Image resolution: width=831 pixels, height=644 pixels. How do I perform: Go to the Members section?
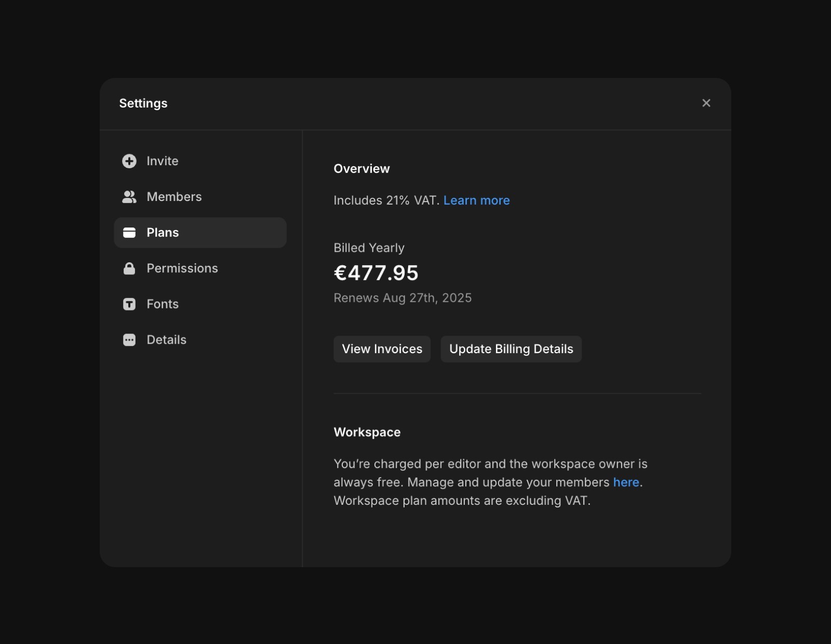click(200, 197)
